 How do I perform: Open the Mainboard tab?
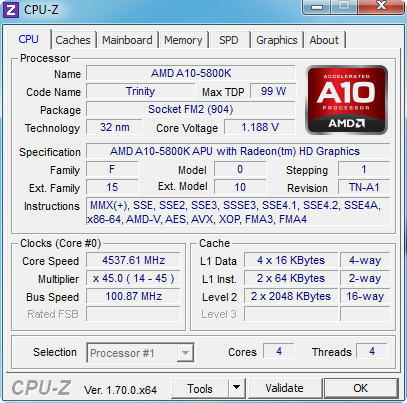point(127,40)
